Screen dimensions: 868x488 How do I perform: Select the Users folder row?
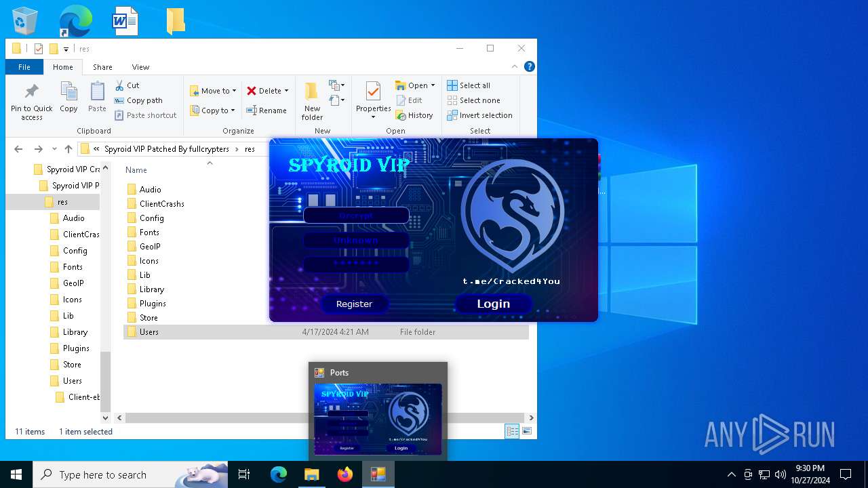[326, 332]
